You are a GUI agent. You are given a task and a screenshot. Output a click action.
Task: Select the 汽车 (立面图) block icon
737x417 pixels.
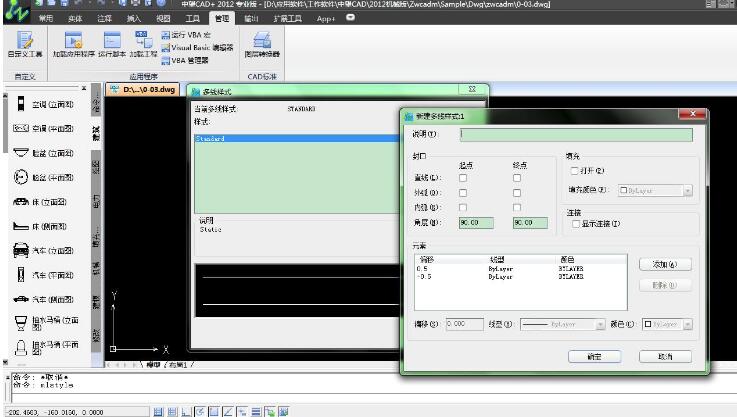click(x=22, y=250)
